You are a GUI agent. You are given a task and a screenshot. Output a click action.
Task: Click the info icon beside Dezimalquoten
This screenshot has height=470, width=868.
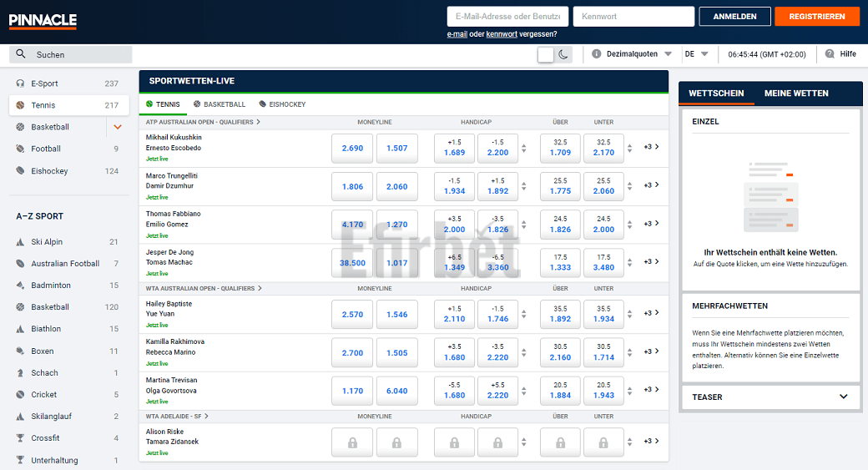[596, 53]
